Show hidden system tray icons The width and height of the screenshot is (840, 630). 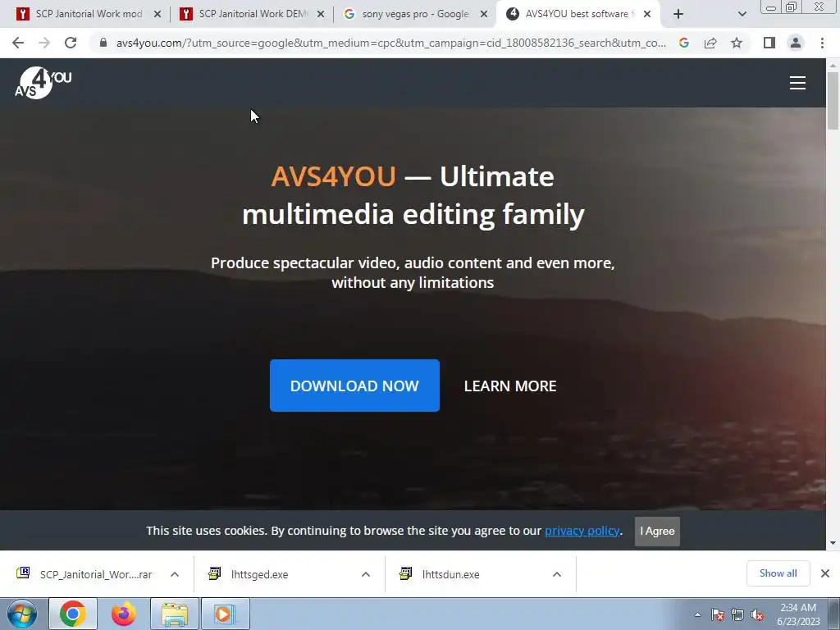pos(697,614)
